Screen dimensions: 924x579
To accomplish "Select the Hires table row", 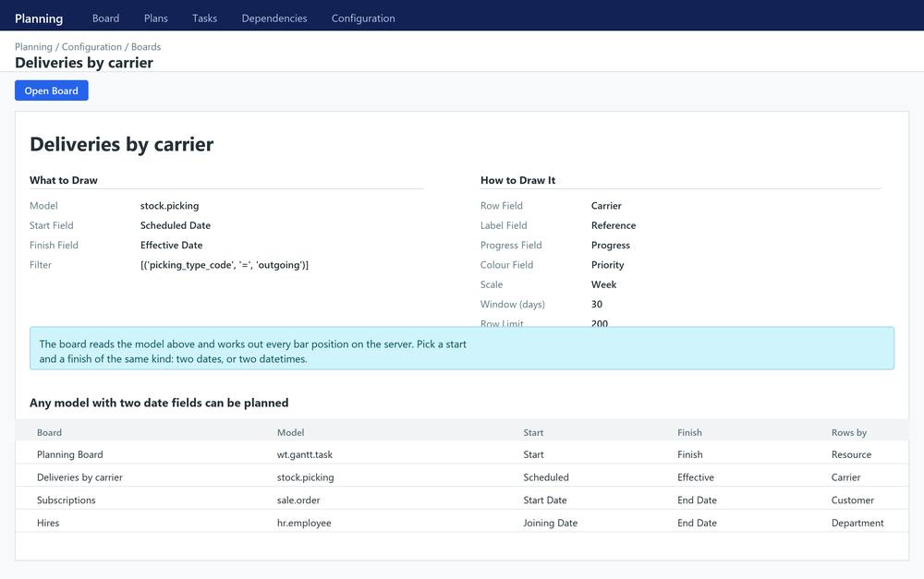I will tap(462, 523).
